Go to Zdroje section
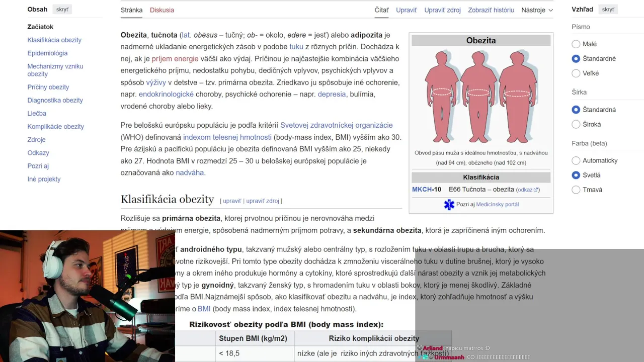The width and height of the screenshot is (644, 362). click(36, 140)
